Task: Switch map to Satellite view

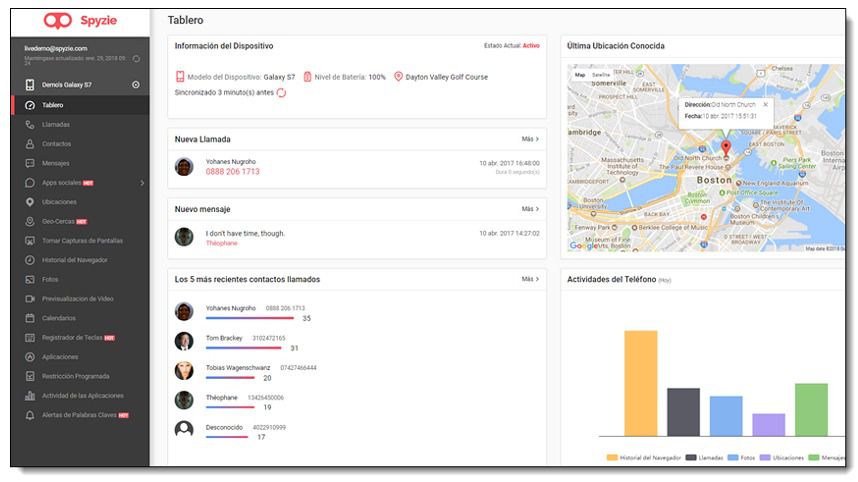Action: pos(601,74)
